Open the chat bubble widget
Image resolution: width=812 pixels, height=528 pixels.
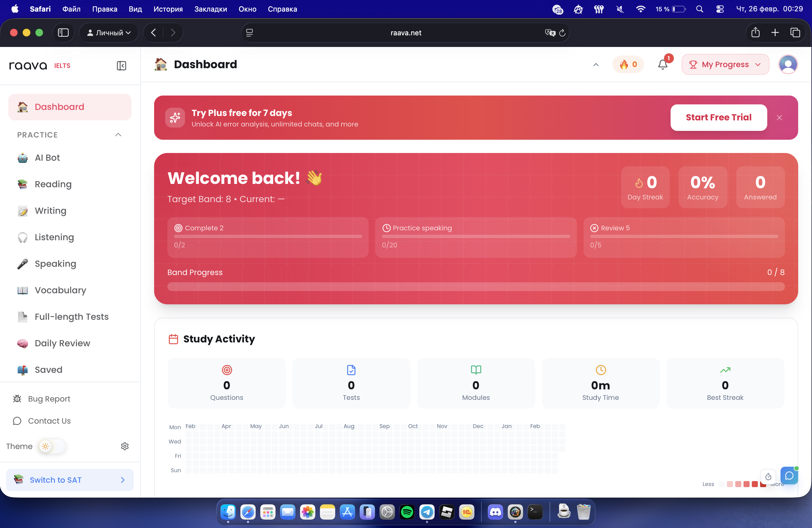(789, 476)
